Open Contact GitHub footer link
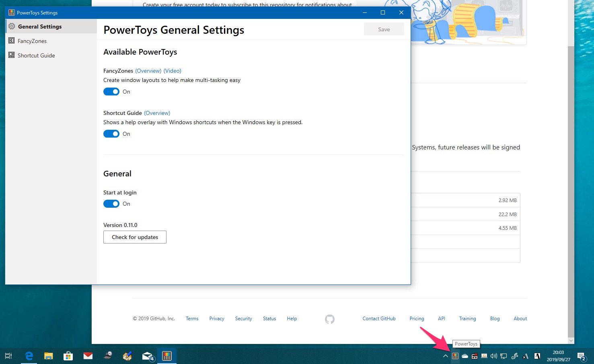 click(x=379, y=319)
